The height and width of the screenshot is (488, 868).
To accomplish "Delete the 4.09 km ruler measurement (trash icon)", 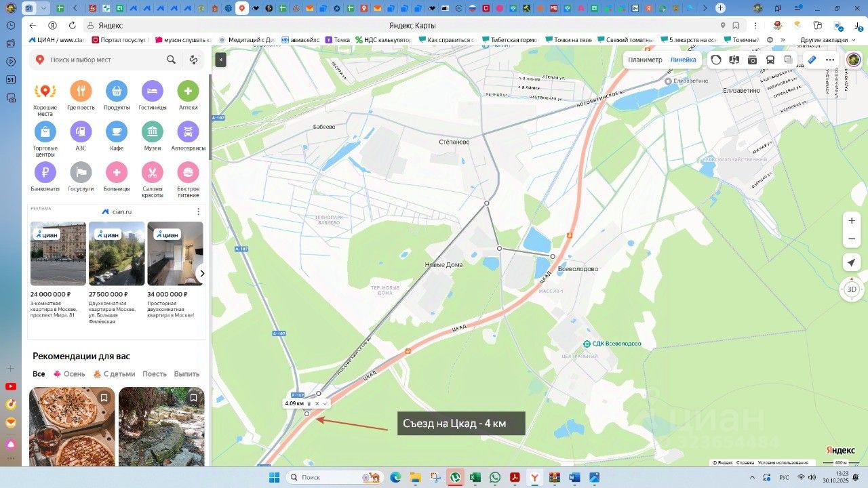I will click(309, 404).
